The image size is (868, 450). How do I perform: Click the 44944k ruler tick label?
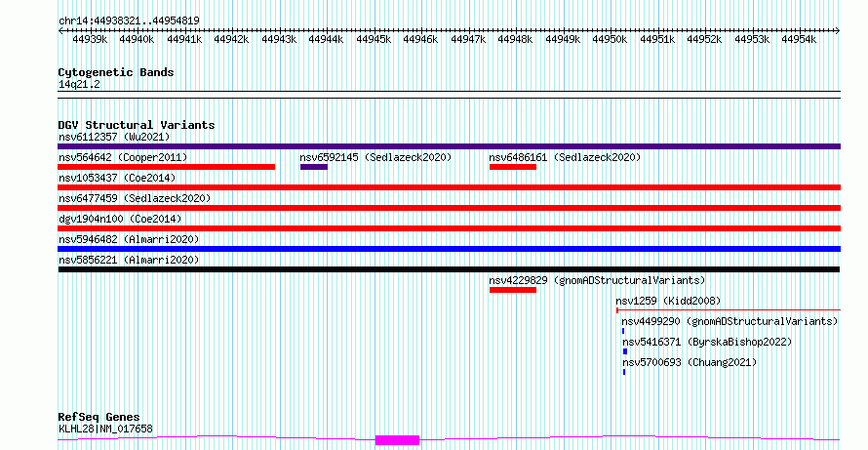tap(326, 39)
